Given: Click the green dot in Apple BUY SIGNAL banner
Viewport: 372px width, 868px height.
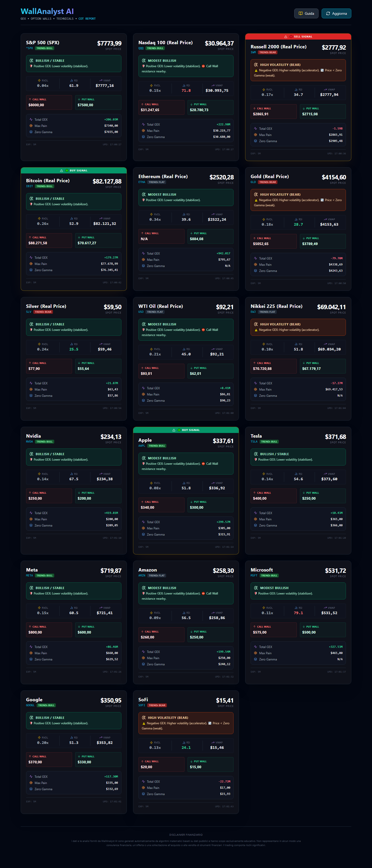Looking at the screenshot, I should [x=179, y=430].
